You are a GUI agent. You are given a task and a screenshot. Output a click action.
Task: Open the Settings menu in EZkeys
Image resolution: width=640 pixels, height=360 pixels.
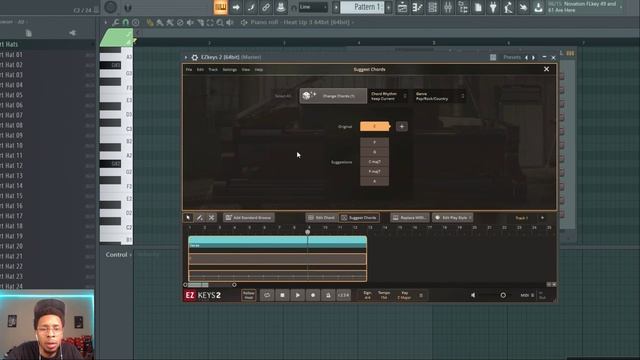pos(229,69)
